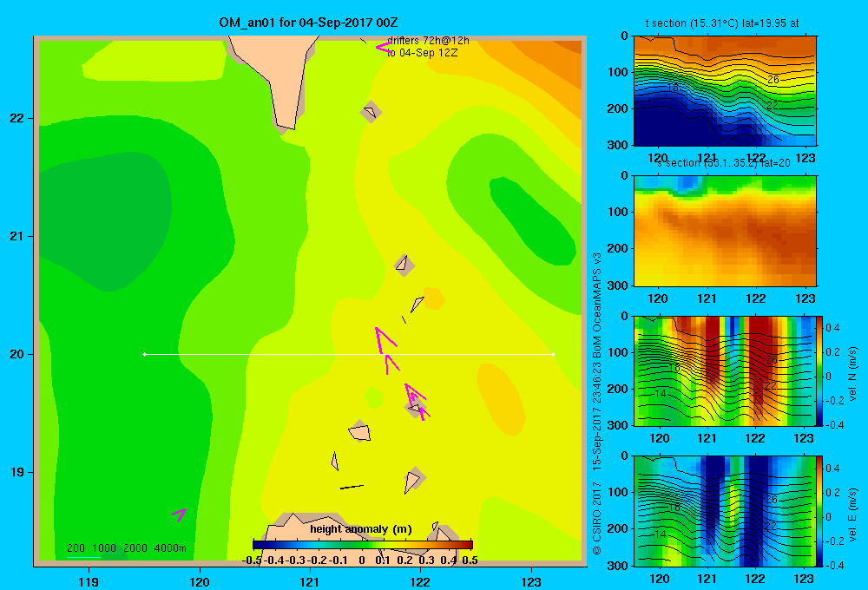The width and height of the screenshot is (868, 590).
Task: Click the longitude 119 axis label on main map
Action: (x=89, y=581)
